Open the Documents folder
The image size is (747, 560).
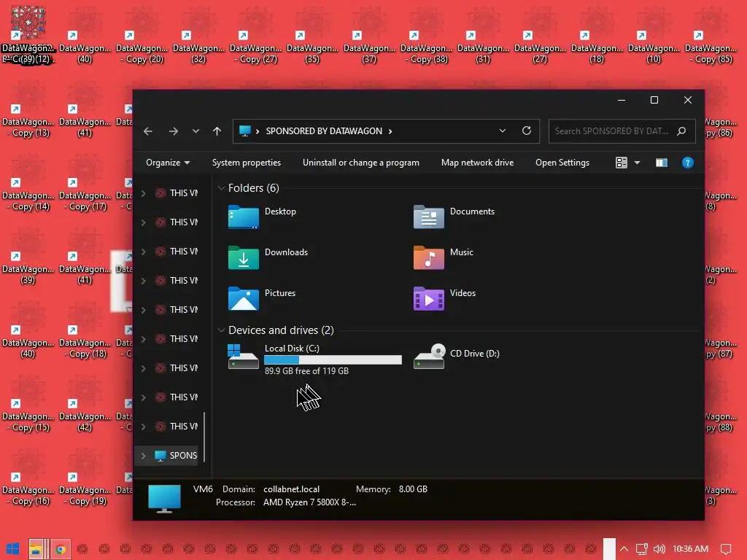[454, 217]
